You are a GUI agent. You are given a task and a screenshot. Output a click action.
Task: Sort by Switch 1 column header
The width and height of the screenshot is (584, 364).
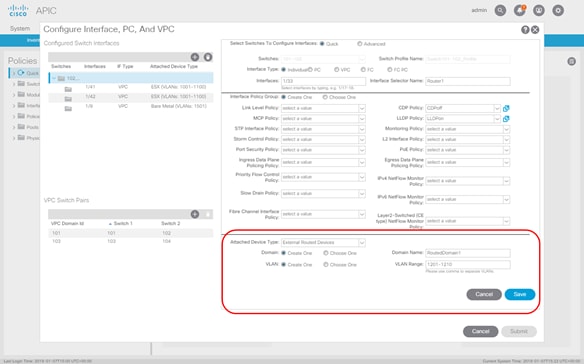click(123, 224)
